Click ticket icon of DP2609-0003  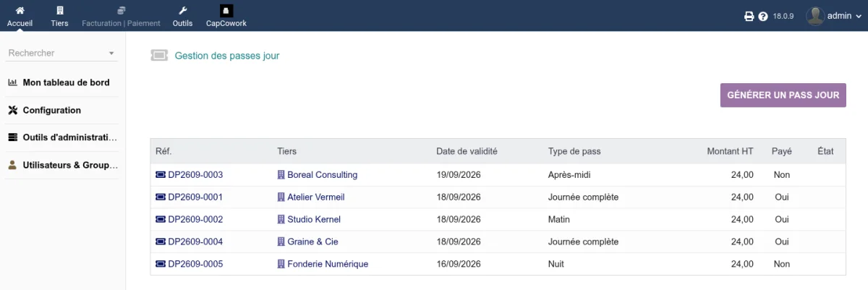(x=161, y=175)
